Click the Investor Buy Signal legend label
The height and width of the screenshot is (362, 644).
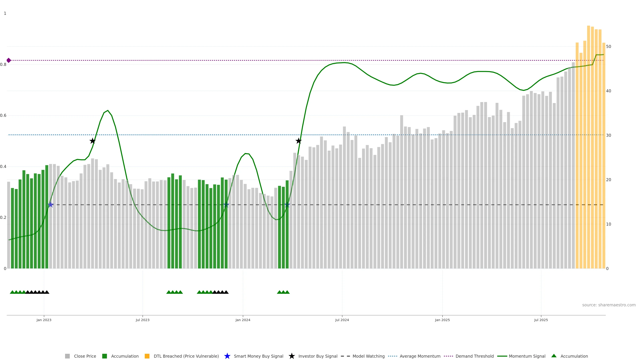(x=318, y=356)
